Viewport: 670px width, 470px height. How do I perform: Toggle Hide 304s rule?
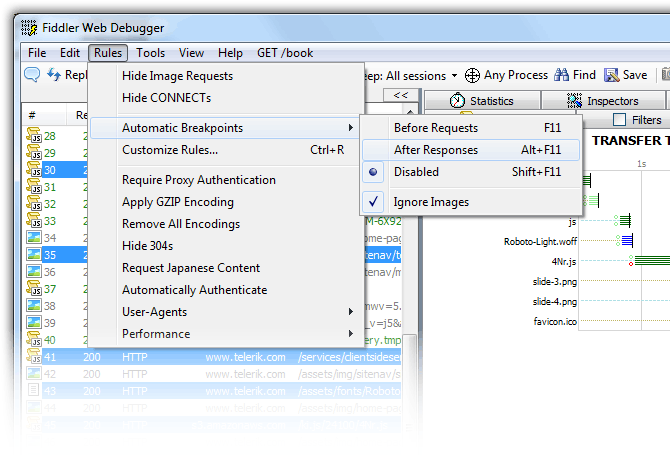point(226,246)
